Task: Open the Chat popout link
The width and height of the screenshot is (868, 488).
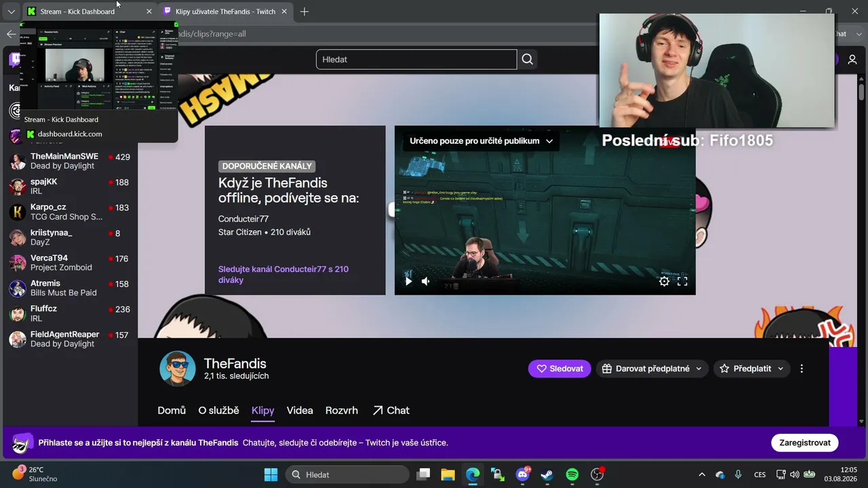Action: pyautogui.click(x=391, y=410)
